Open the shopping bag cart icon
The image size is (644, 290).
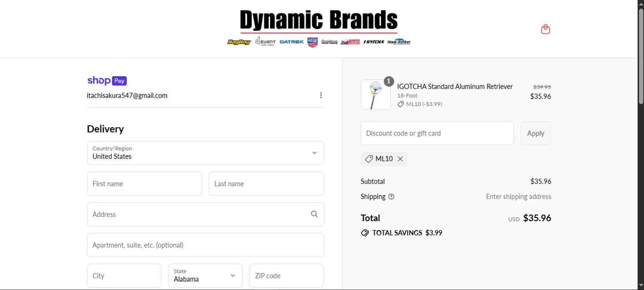coord(545,29)
